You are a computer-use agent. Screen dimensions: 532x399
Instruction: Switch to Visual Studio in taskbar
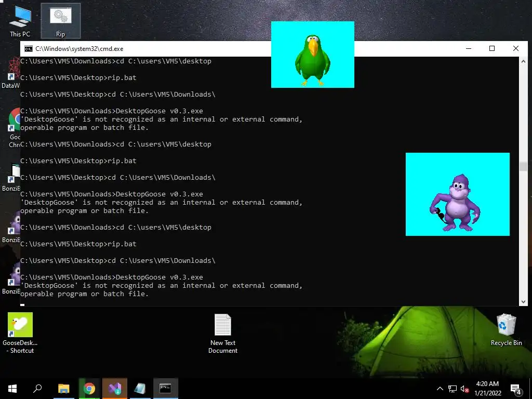click(x=115, y=389)
